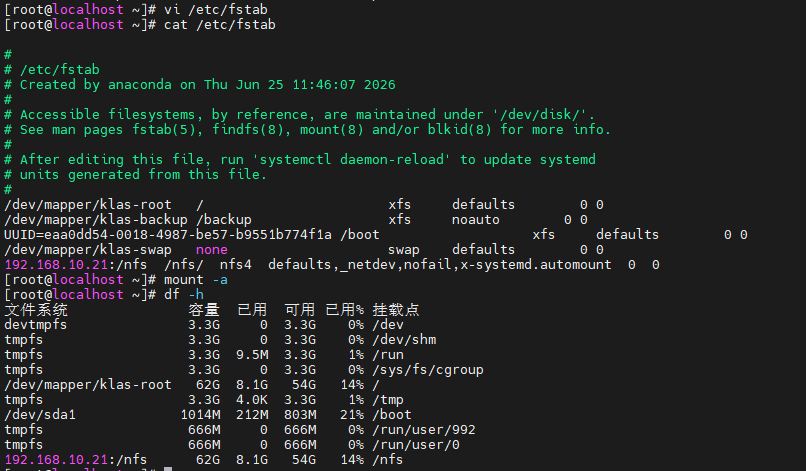Click the '/run/user/992' mount point

coord(424,430)
